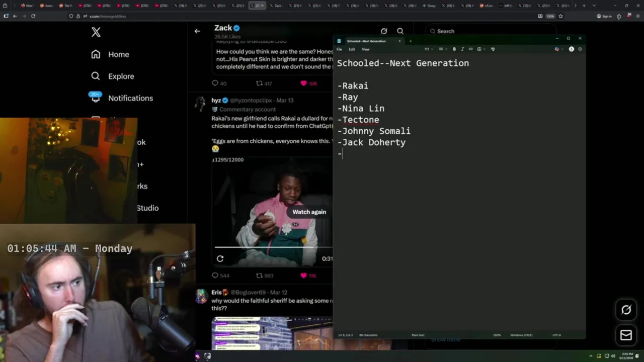Click the browser address bar URL
644x362 pixels.
[x=108, y=16]
